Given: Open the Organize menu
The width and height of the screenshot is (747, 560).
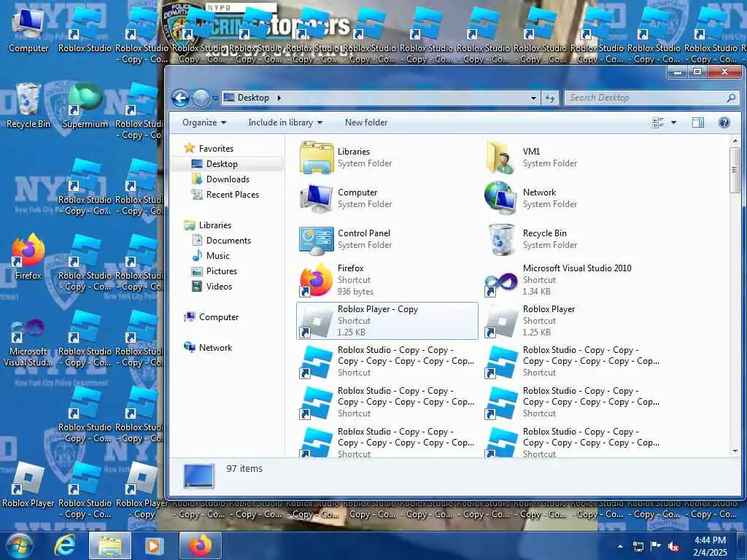Looking at the screenshot, I should [204, 122].
